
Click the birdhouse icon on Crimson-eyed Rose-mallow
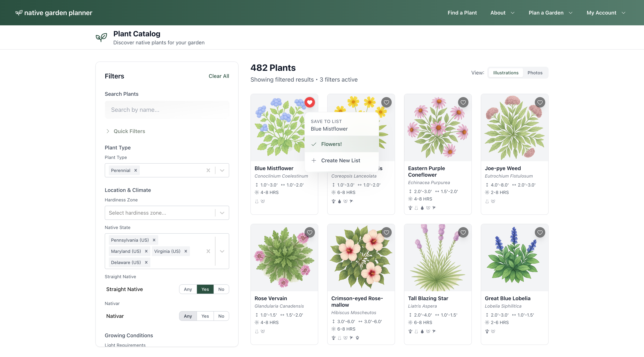358,338
